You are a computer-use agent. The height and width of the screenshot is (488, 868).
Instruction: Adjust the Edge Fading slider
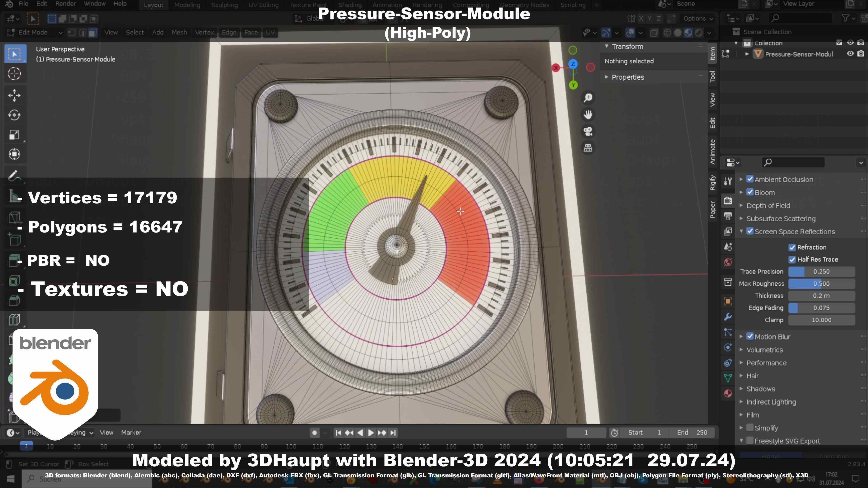point(821,308)
